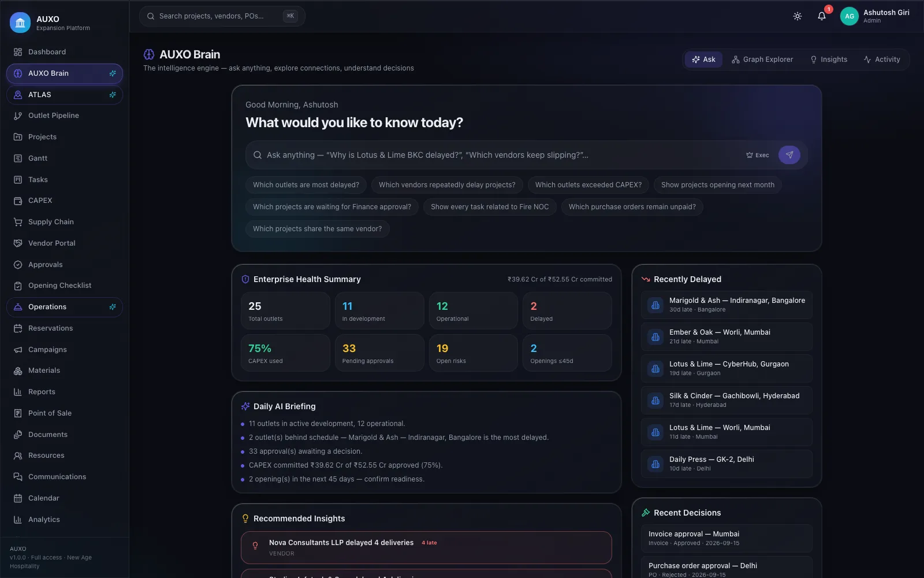Open the 2 Delayed outlets card
Screen dimensions: 924x578
click(x=567, y=311)
